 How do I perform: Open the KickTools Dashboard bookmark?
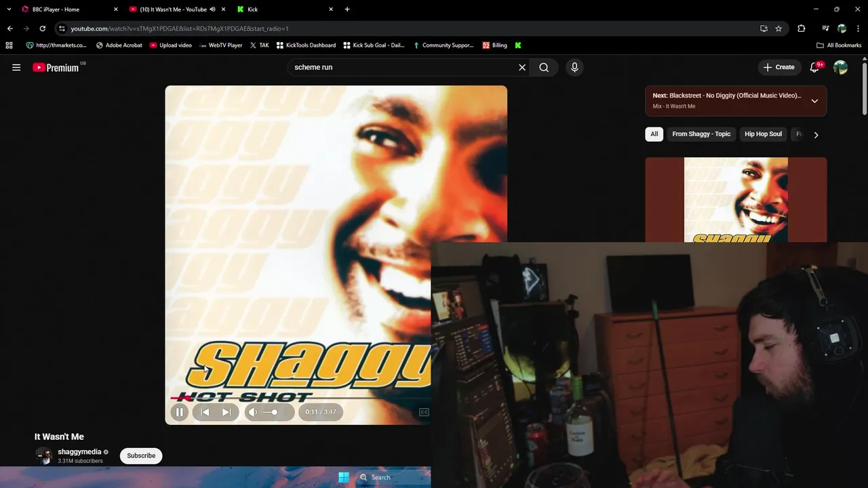(x=305, y=45)
